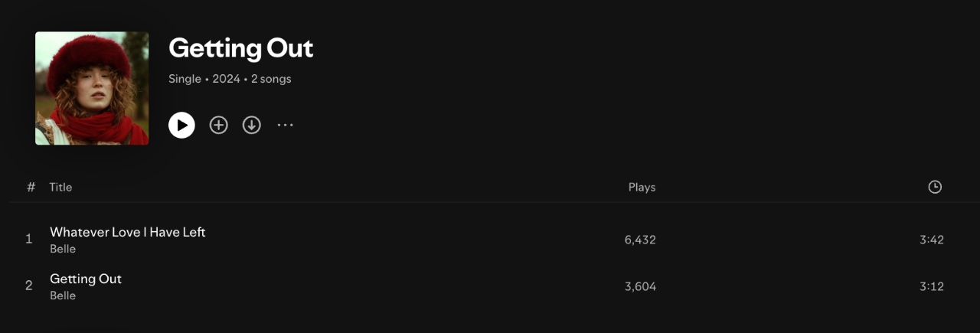
Task: Click the 6,432 play count
Action: [640, 240]
